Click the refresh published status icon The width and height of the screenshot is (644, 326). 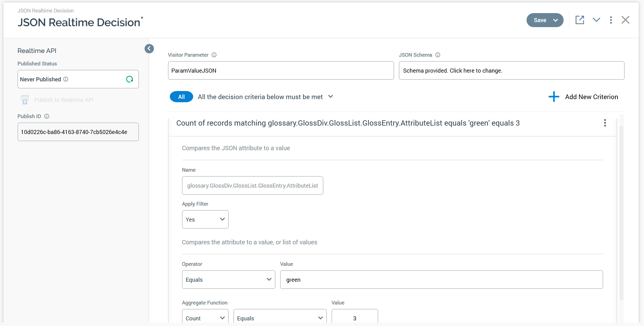coord(130,79)
